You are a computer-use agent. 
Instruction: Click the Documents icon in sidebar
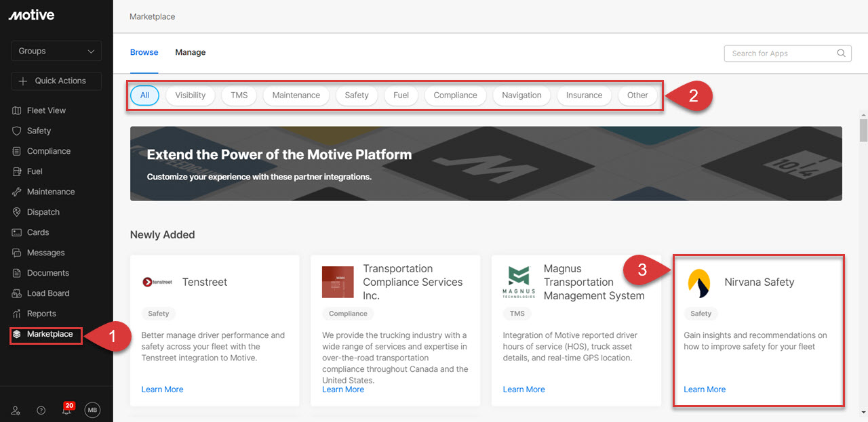coord(17,273)
